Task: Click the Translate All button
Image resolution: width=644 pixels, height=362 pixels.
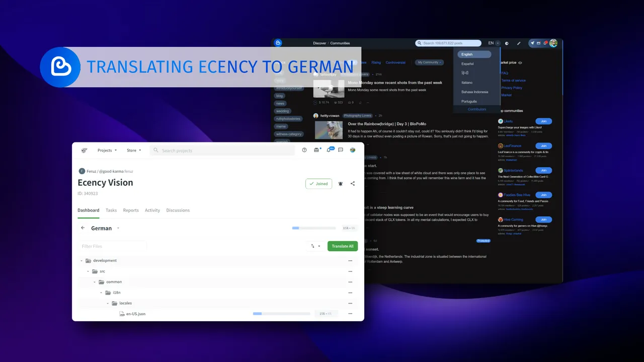Action: tap(343, 246)
